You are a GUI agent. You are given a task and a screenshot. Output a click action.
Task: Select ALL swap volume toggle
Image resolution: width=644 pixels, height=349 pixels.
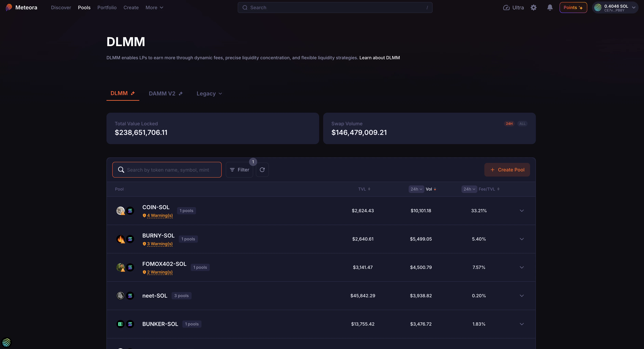tap(522, 124)
